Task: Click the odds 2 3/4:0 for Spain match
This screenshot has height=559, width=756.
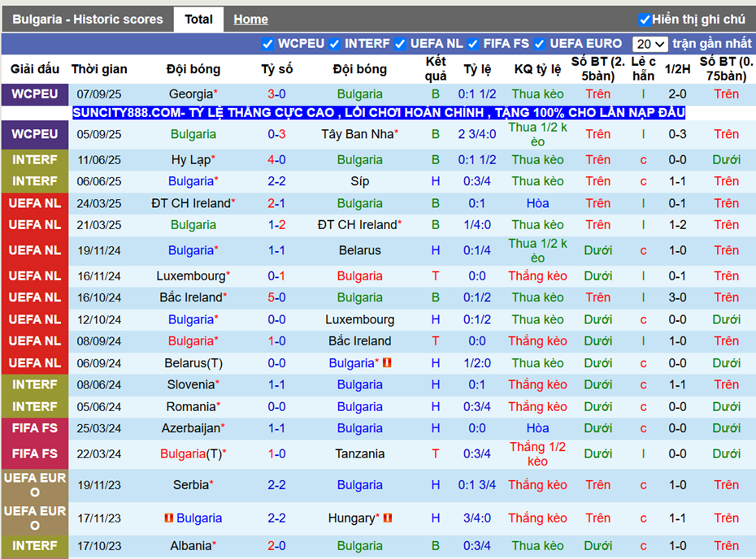Action: coord(477,134)
